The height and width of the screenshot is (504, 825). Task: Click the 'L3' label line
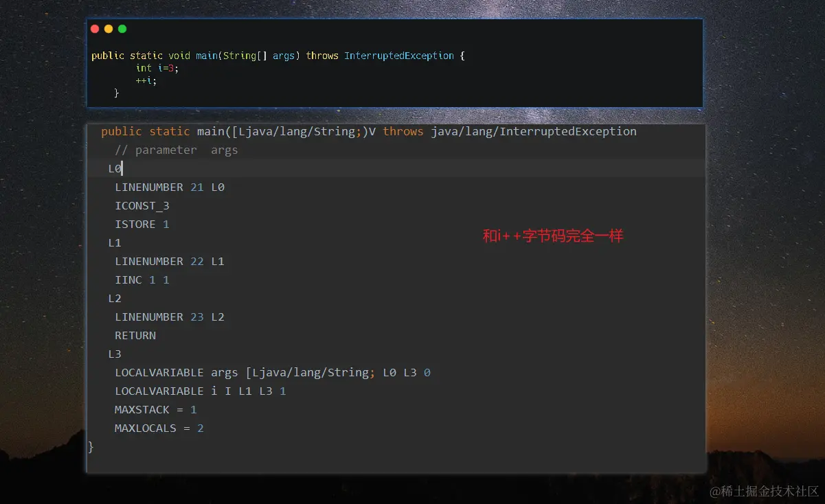(115, 354)
